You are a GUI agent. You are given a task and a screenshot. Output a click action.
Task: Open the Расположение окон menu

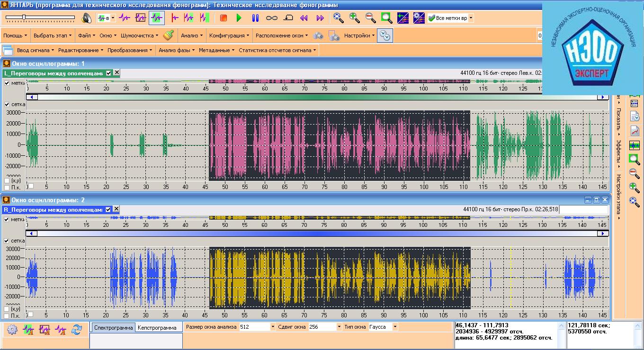282,36
